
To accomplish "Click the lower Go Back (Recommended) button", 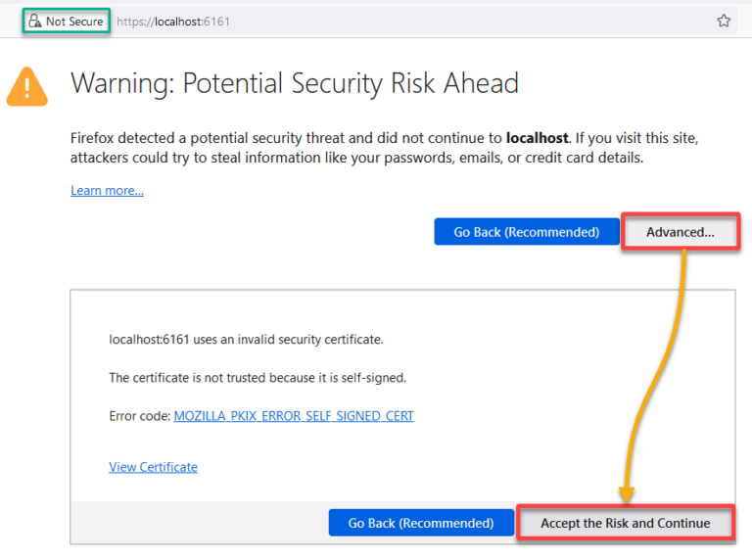I will coord(421,523).
